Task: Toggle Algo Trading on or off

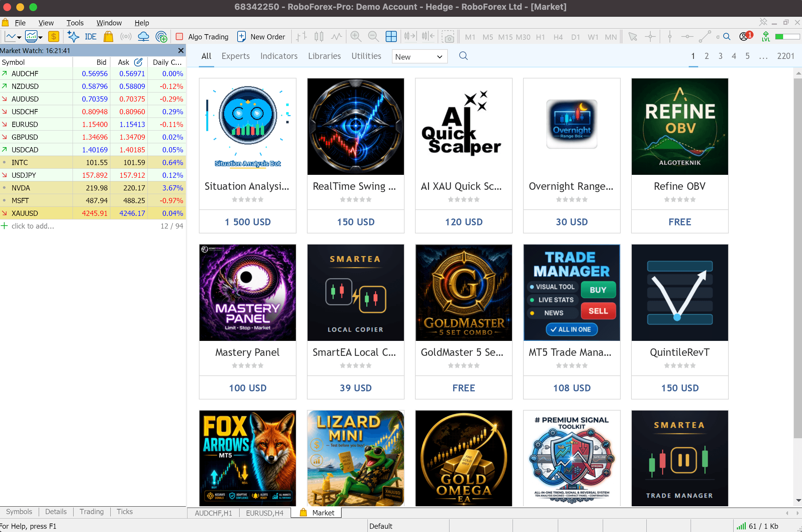Action: point(202,37)
